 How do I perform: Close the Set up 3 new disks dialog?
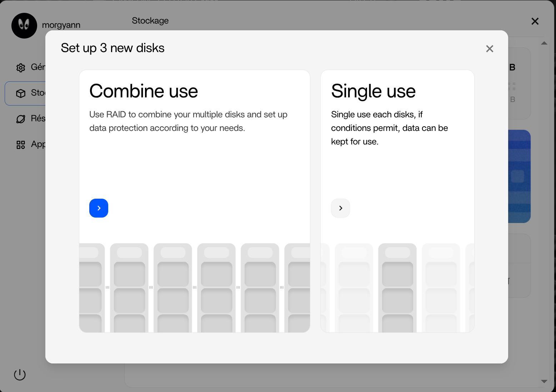(x=490, y=49)
